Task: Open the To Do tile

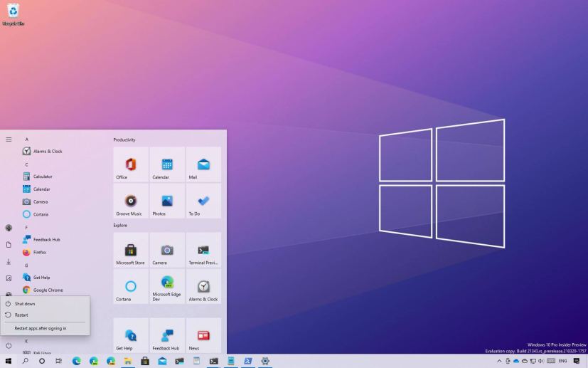Action: (203, 201)
